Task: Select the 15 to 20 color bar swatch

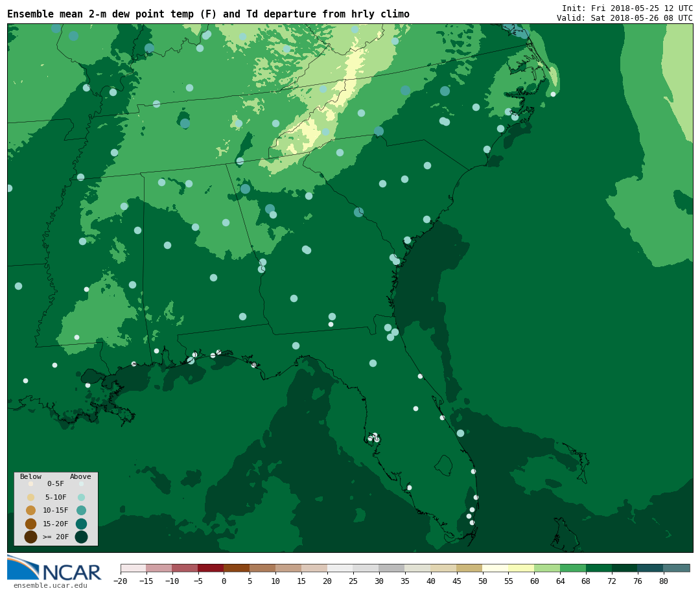Action: tap(314, 568)
